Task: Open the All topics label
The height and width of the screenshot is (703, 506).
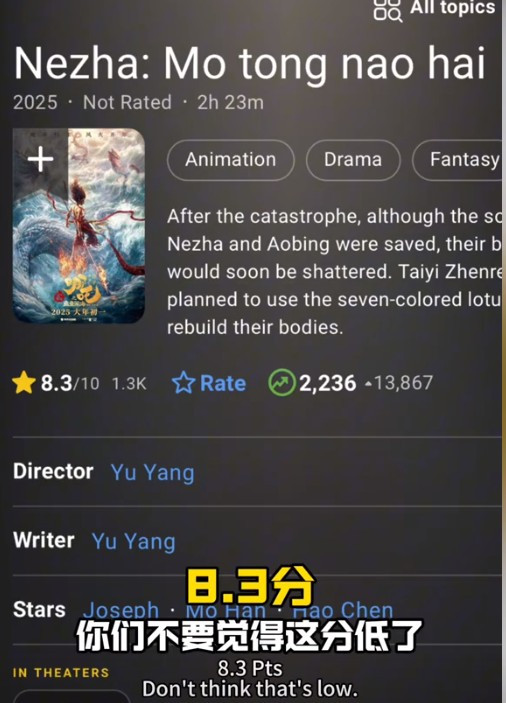Action: point(453,7)
